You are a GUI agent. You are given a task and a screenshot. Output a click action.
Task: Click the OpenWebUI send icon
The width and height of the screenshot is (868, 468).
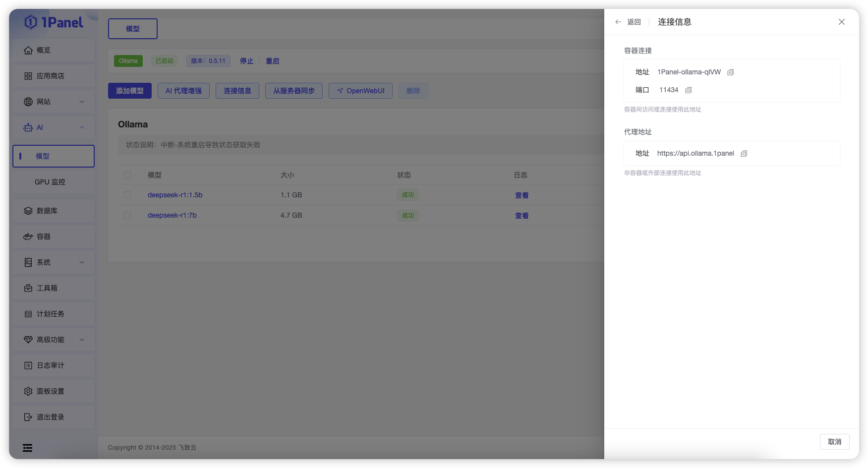tap(340, 91)
